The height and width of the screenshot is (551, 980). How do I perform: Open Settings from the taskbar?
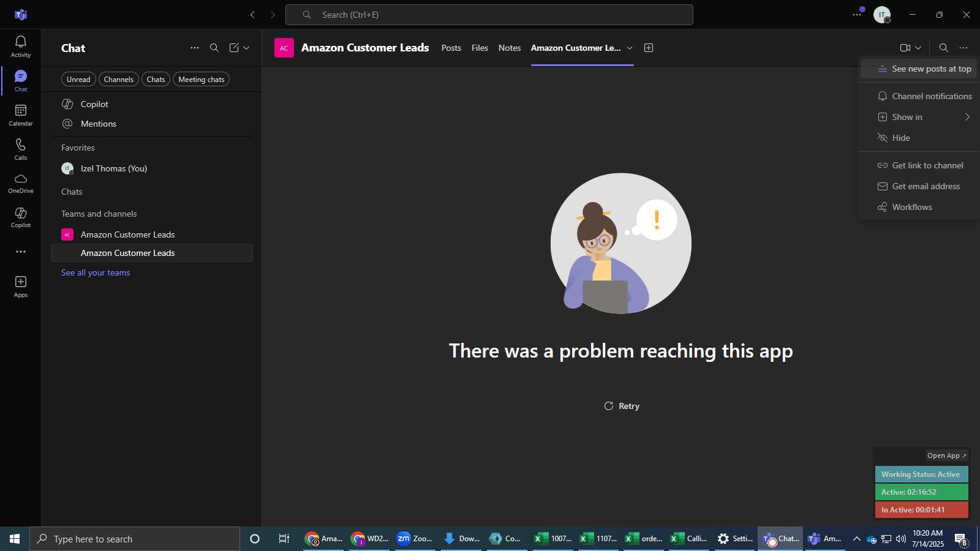(x=734, y=539)
